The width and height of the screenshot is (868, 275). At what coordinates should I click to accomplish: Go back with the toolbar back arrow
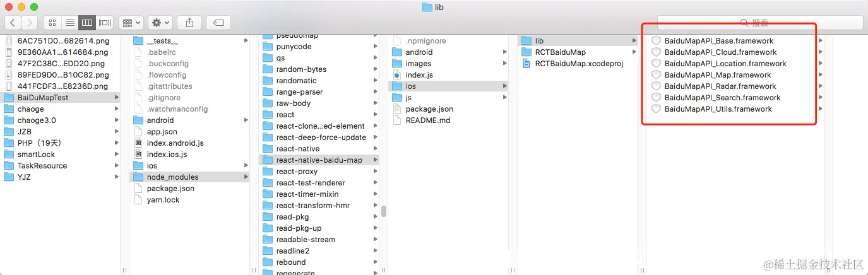point(13,23)
